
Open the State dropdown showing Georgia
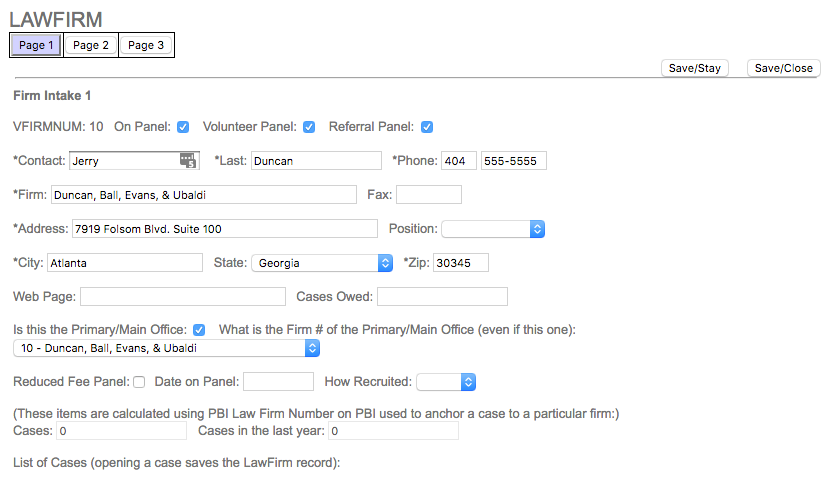click(x=322, y=263)
